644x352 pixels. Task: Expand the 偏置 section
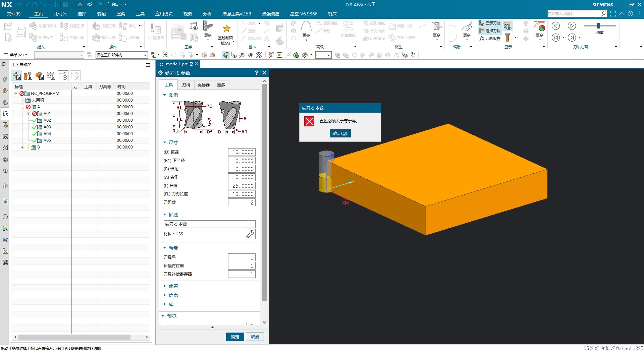coord(165,286)
